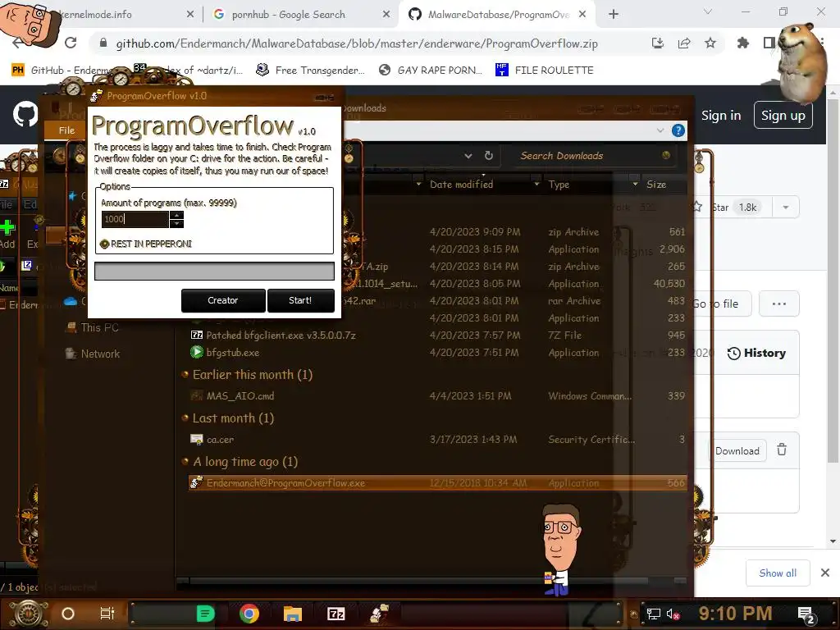
Task: Click the share page icon in the address bar
Action: [x=684, y=43]
